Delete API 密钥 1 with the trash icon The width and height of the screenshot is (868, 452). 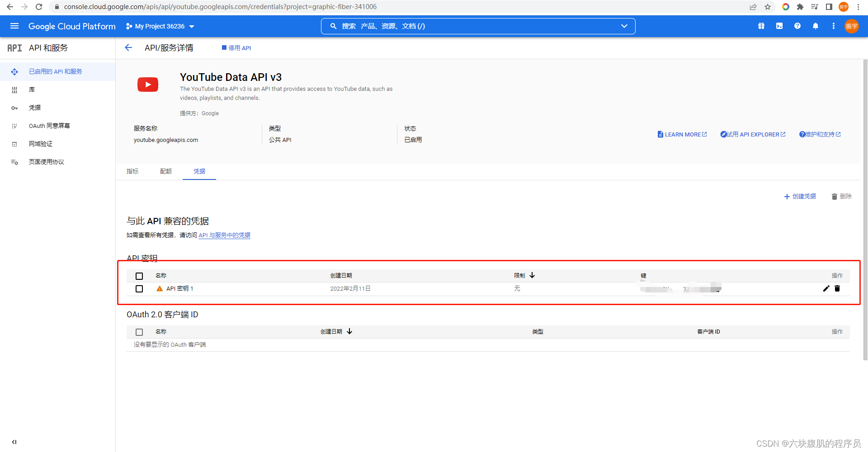(837, 288)
